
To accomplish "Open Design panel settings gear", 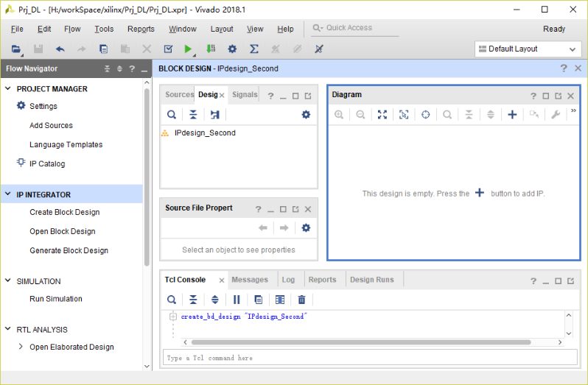I will click(306, 115).
